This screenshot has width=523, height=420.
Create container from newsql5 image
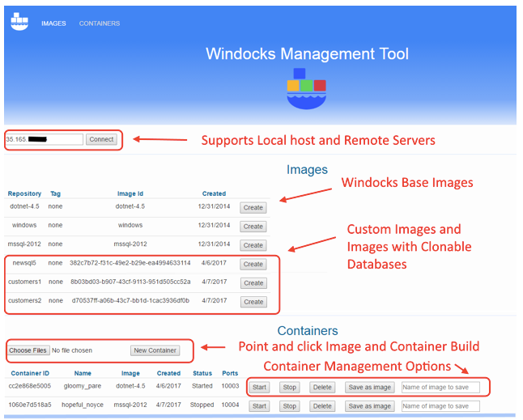(253, 264)
